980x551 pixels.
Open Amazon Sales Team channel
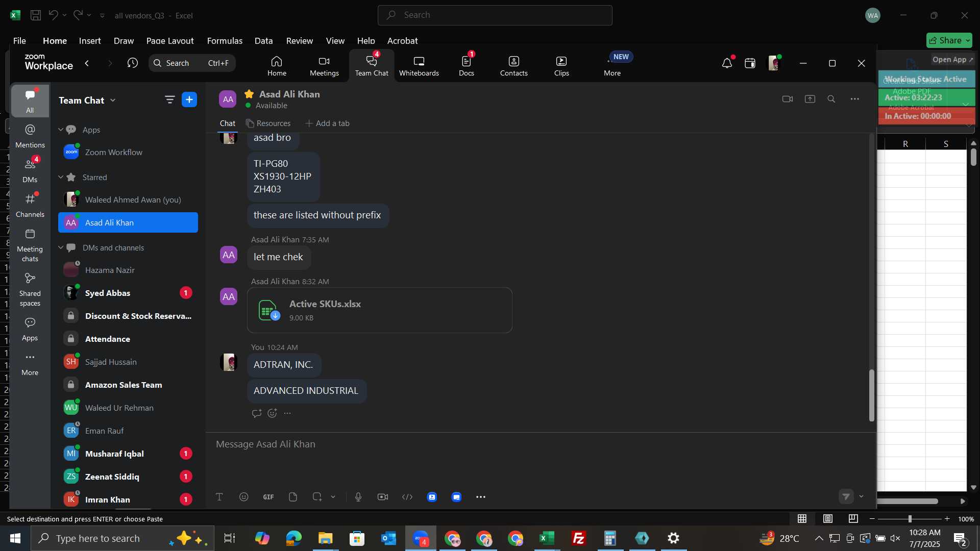click(128, 385)
